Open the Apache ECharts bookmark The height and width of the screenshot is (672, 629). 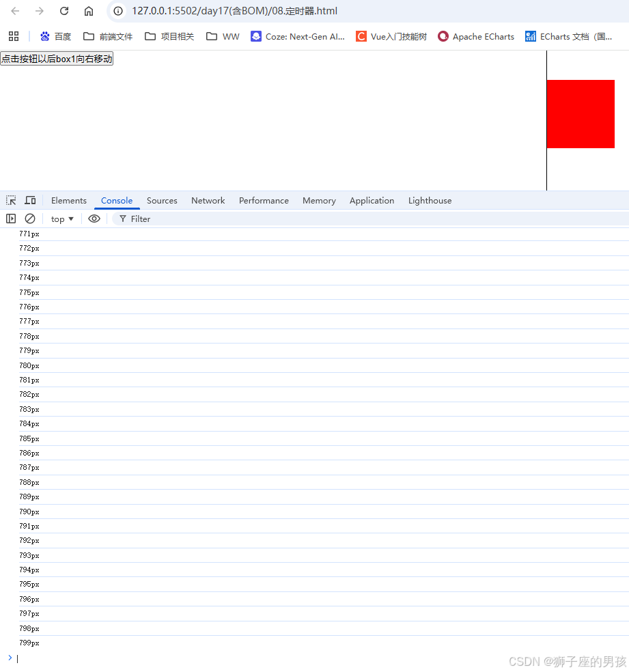pos(476,36)
